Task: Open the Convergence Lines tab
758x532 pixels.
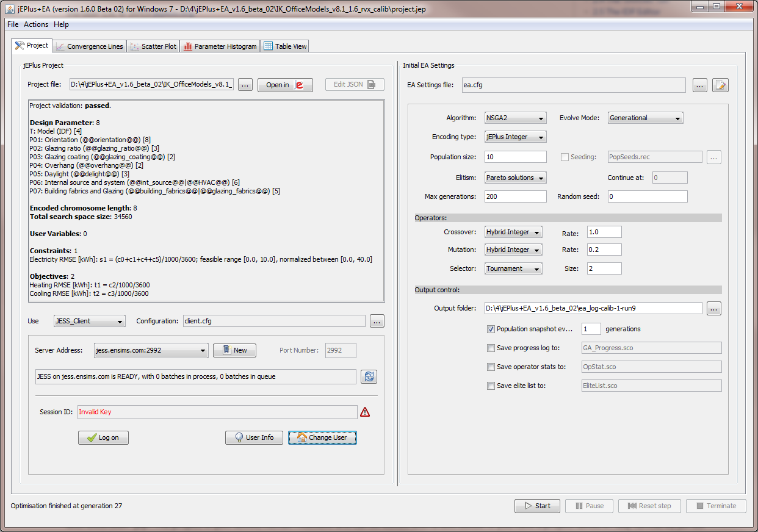Action: click(89, 46)
